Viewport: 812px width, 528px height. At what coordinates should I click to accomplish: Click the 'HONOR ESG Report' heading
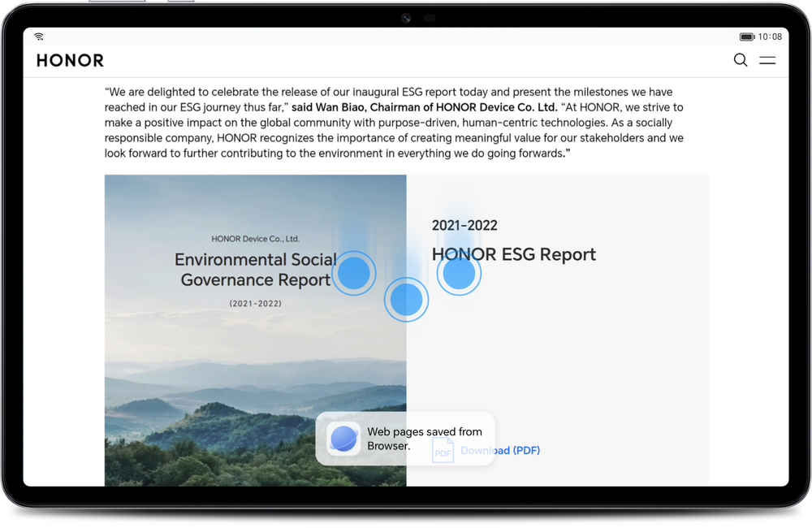click(x=514, y=254)
